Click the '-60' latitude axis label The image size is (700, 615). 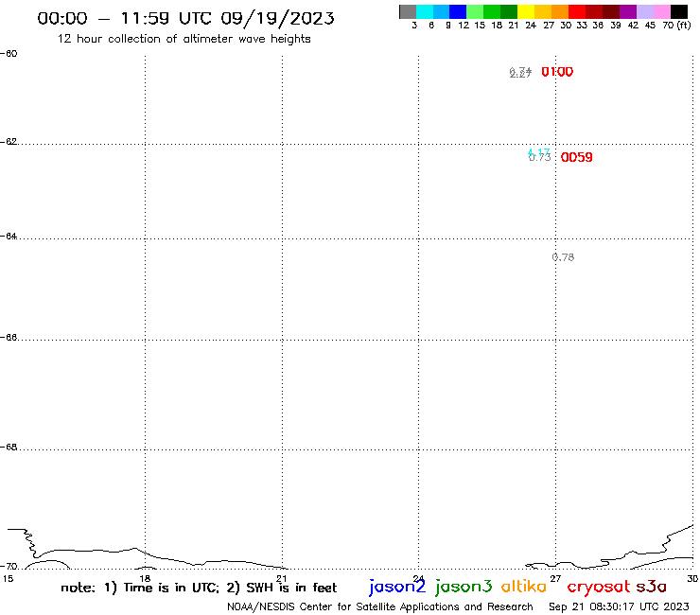[x=9, y=54]
